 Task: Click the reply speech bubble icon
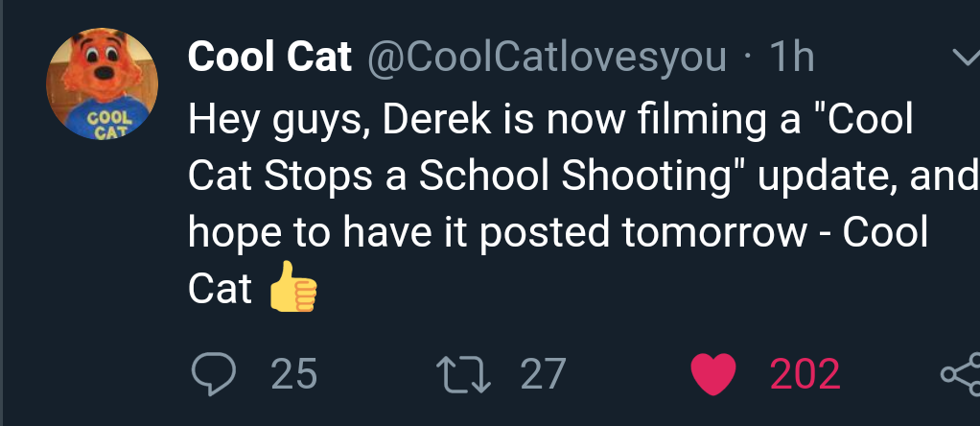tap(213, 373)
